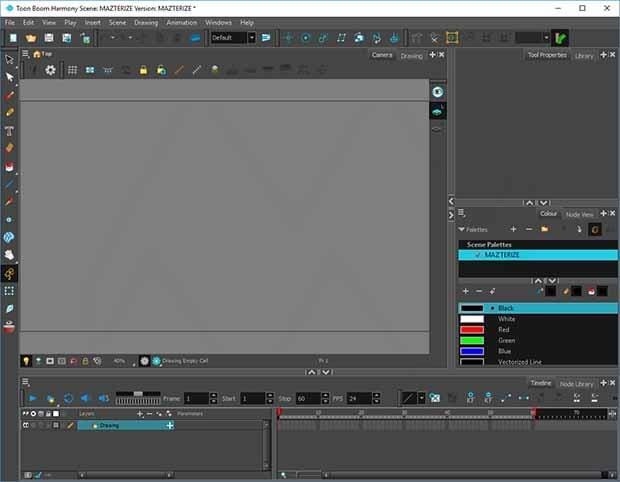Expand the Drawing layer parameters plus

pos(169,425)
